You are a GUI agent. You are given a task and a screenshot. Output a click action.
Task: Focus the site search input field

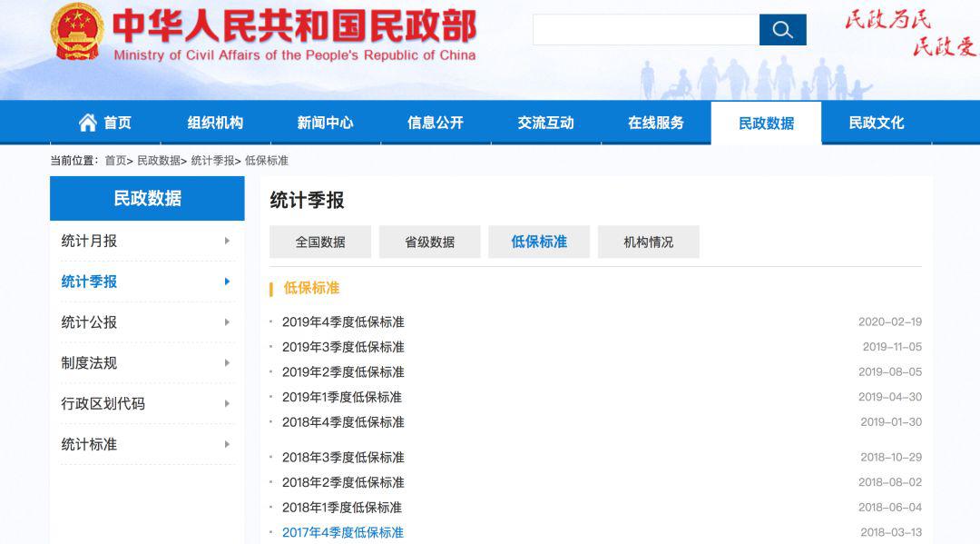pyautogui.click(x=646, y=29)
